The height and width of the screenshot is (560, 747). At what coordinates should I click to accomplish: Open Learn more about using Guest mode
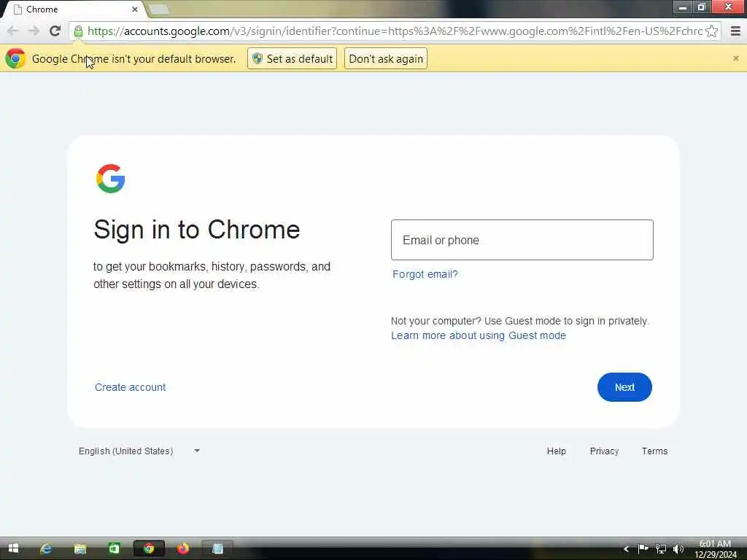(x=479, y=335)
